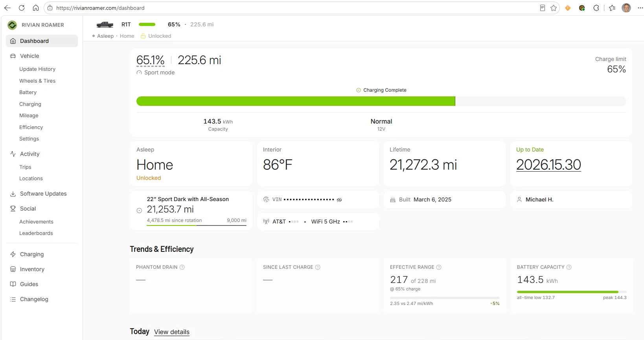Open Trips under Activity
The width and height of the screenshot is (644, 340).
tap(25, 167)
